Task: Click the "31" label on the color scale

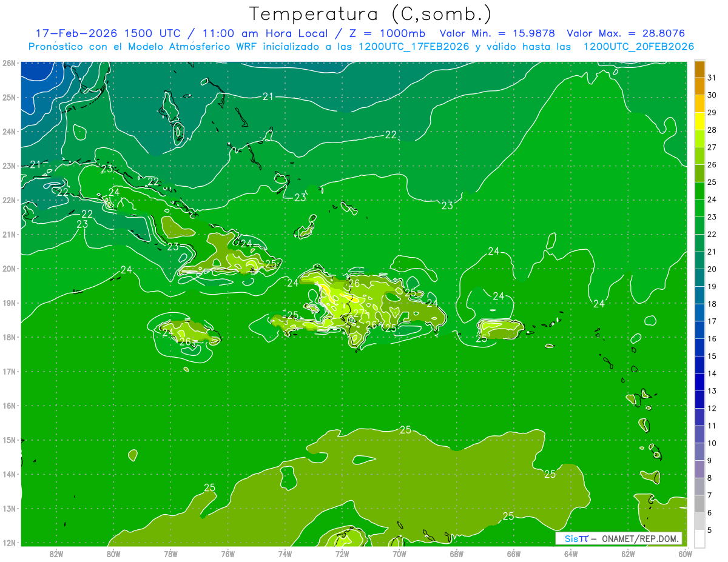Action: tap(712, 78)
